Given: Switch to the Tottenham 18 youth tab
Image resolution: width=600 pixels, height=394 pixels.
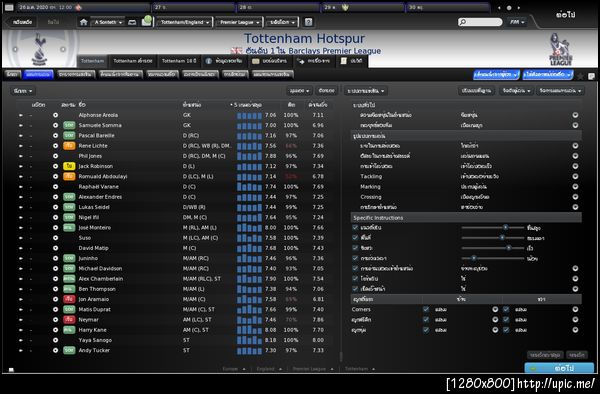Looking at the screenshot, I should click(179, 61).
